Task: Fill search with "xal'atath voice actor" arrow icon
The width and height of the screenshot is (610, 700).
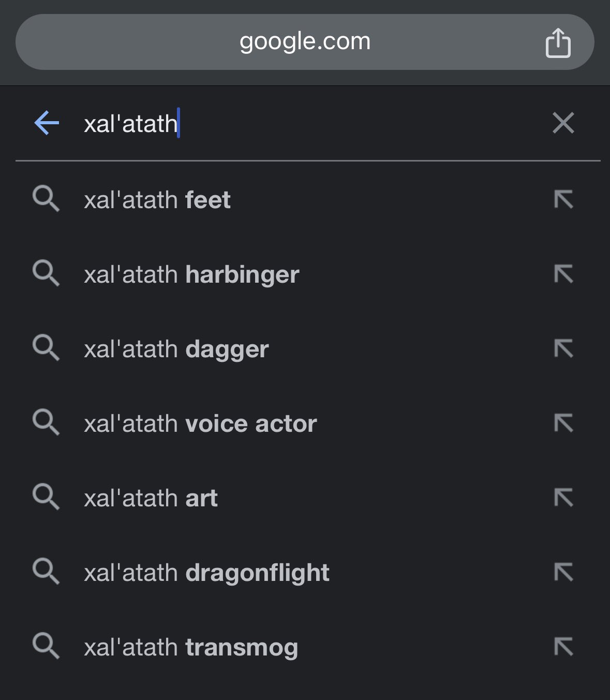Action: (x=563, y=423)
